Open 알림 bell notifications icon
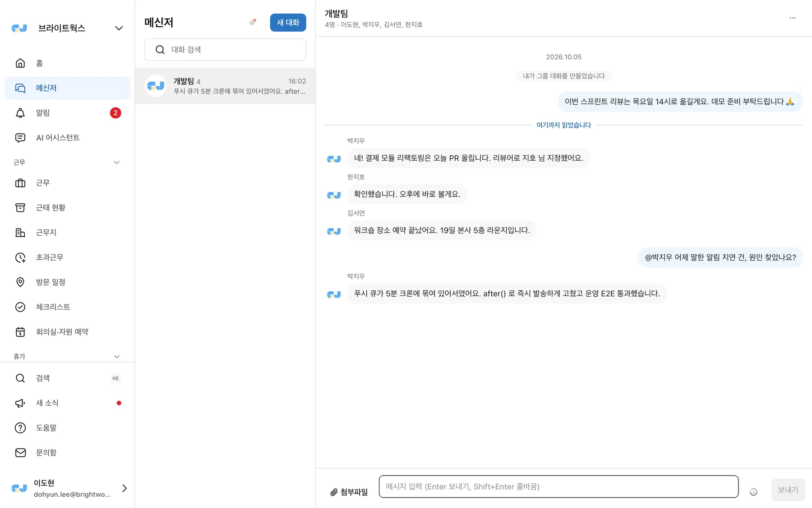This screenshot has height=508, width=812. tap(20, 113)
